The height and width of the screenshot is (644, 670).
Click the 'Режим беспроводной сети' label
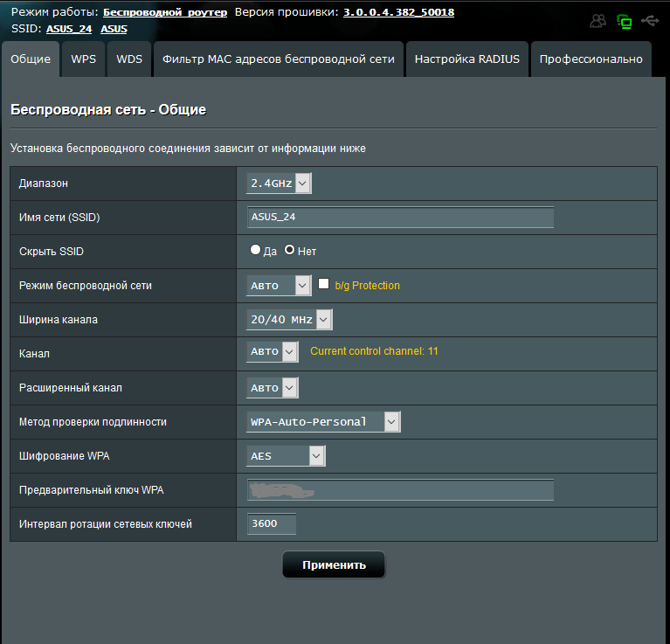[x=86, y=286]
